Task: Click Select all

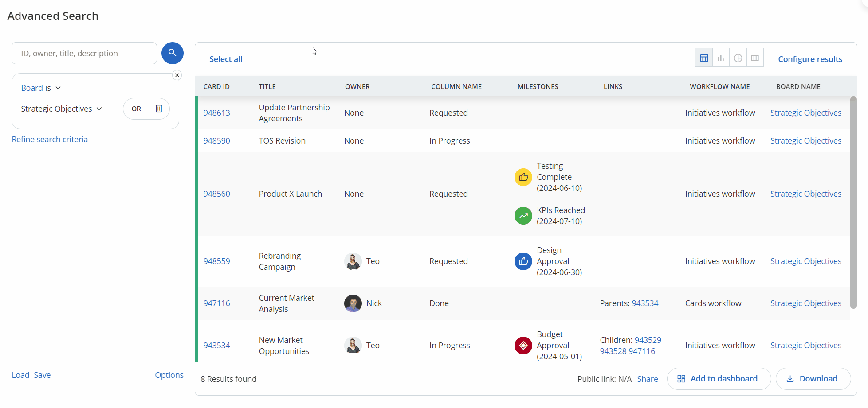Action: (x=226, y=59)
